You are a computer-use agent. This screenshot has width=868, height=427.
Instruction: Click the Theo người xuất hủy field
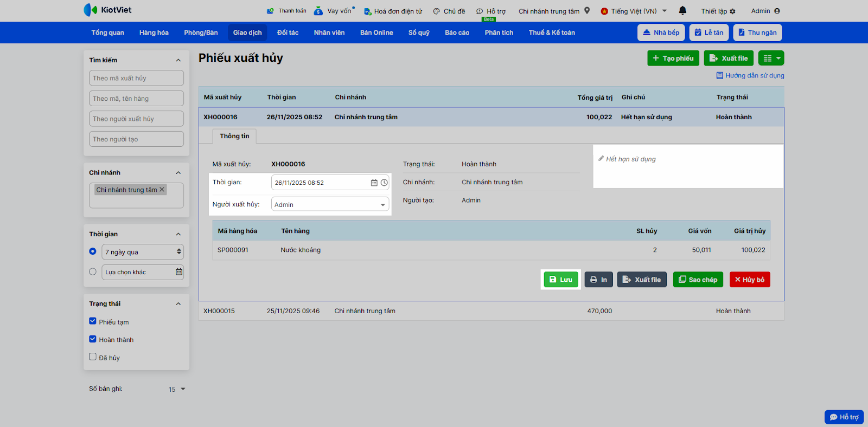[136, 119]
